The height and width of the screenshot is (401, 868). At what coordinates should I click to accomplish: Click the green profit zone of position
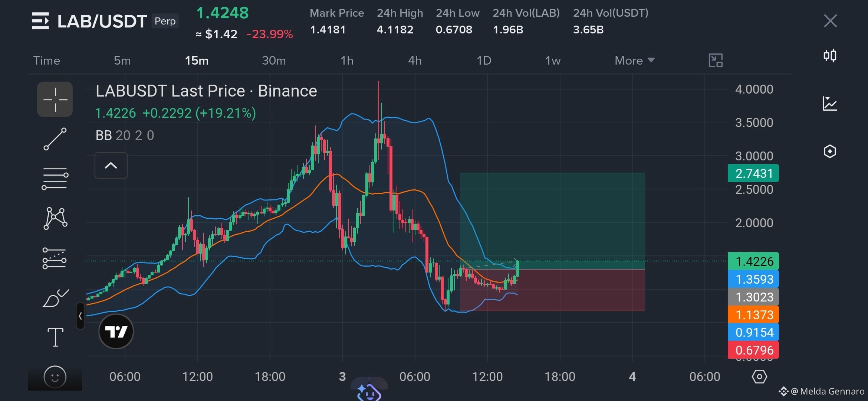(x=552, y=221)
